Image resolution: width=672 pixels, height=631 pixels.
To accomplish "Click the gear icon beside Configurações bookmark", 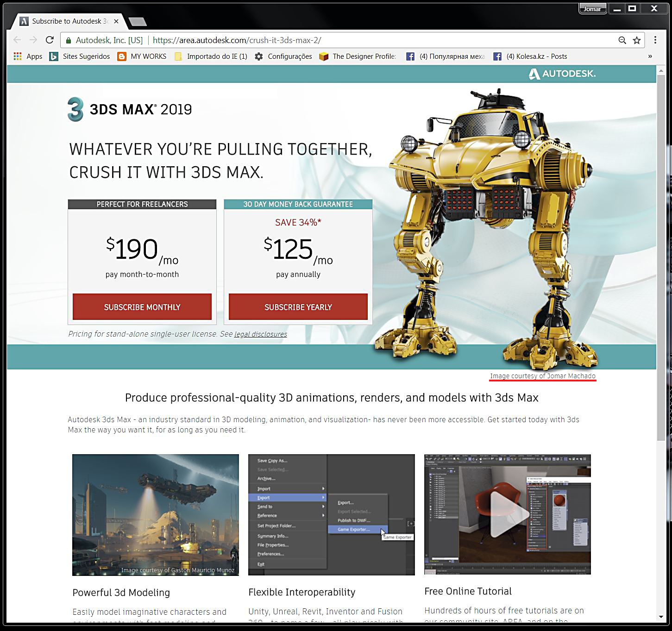I will tap(259, 56).
